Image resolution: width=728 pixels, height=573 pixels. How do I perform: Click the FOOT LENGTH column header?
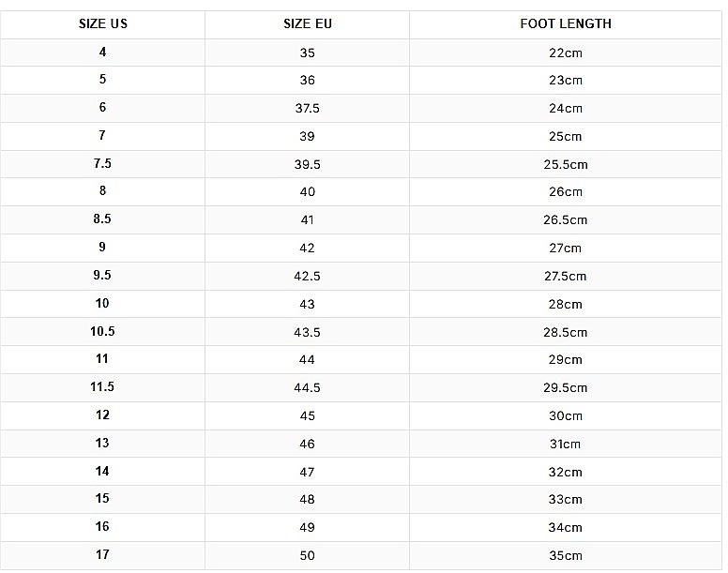coord(566,24)
